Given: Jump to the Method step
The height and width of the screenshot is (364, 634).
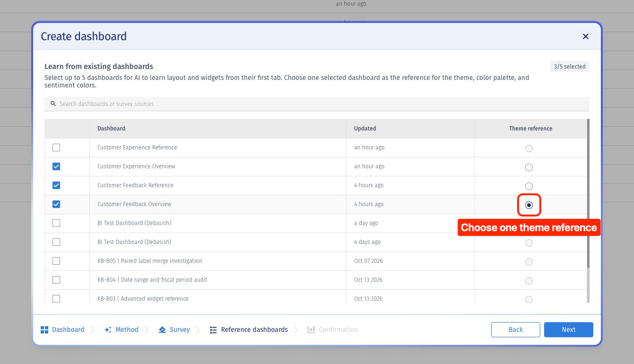Looking at the screenshot, I should point(122,329).
